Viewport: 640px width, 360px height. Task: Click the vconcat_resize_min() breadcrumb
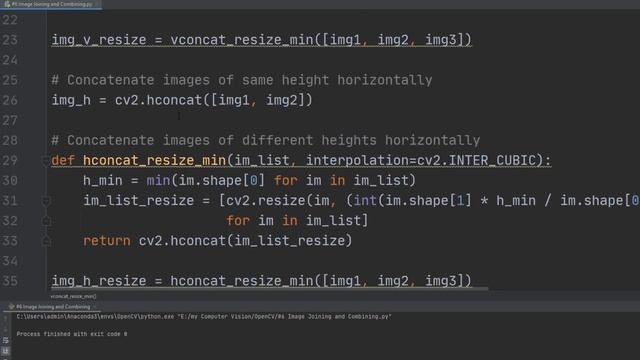click(x=73, y=296)
